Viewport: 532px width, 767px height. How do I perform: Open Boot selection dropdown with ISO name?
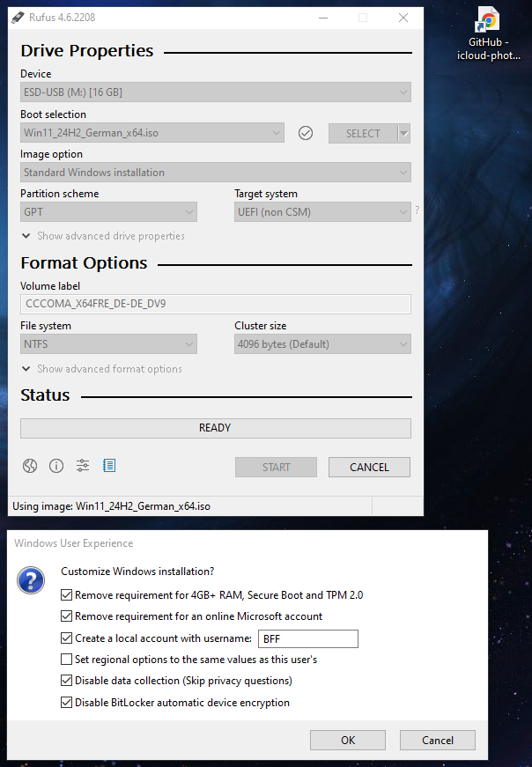[x=152, y=133]
